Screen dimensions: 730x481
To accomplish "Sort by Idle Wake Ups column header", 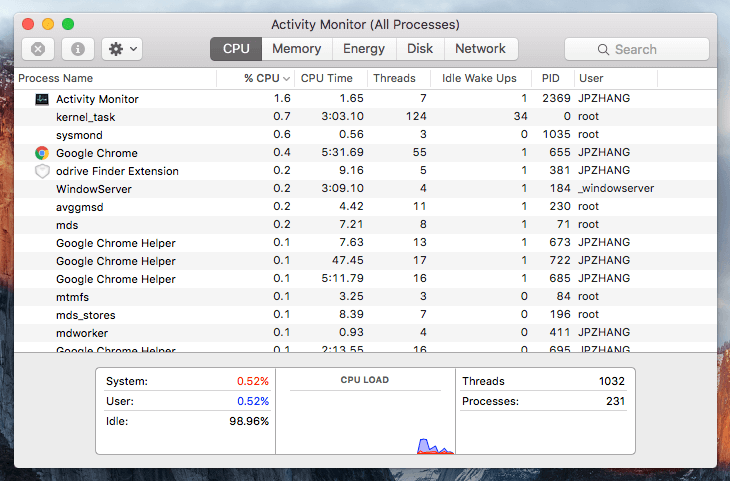I will coord(481,78).
